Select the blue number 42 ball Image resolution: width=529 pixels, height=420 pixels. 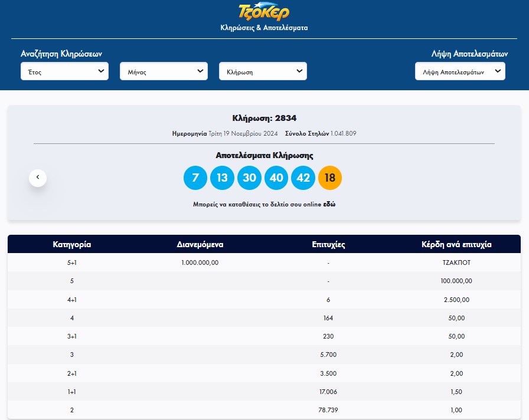[303, 178]
